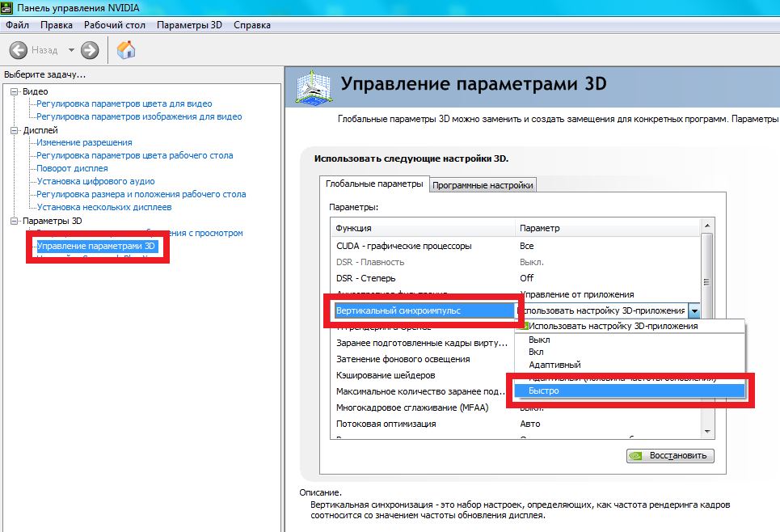Click the Forward arrow icon

90,50
